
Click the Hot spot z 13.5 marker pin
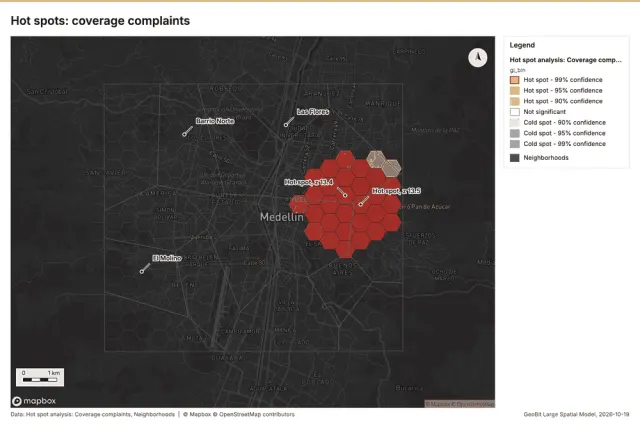click(360, 204)
